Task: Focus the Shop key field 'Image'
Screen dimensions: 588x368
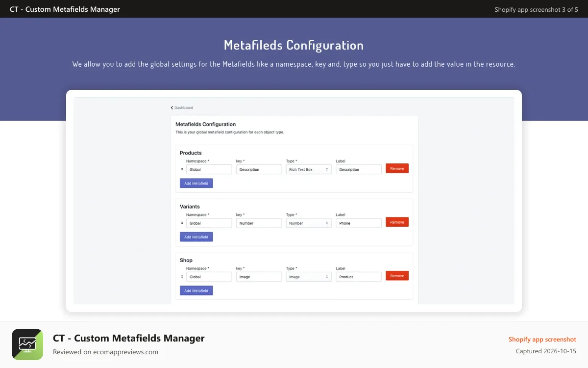Action: coord(259,277)
